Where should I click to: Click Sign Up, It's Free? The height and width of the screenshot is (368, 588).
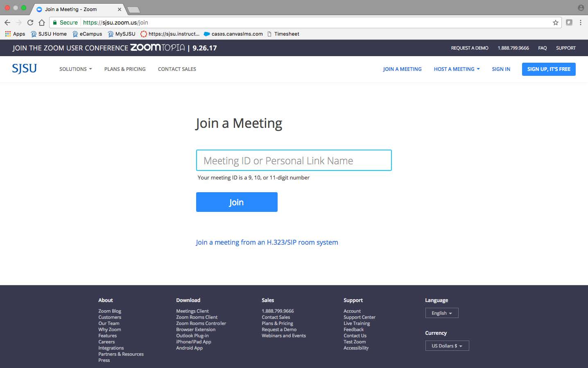(x=548, y=69)
